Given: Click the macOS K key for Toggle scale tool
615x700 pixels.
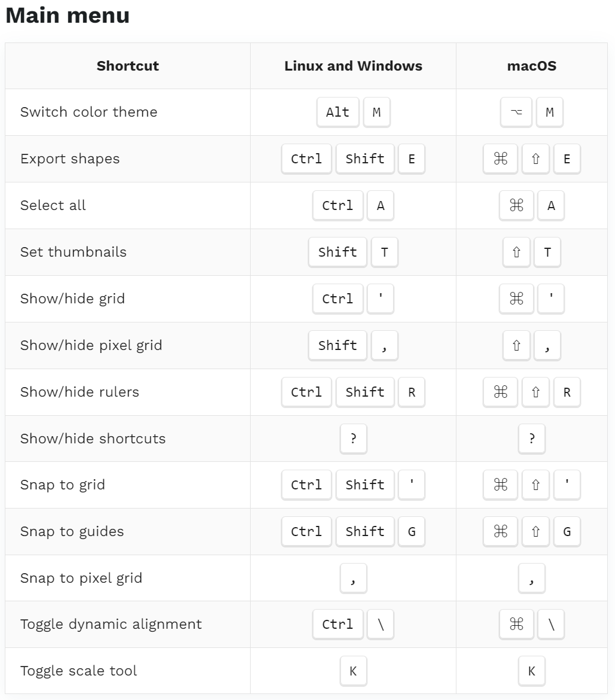Looking at the screenshot, I should 531,671.
